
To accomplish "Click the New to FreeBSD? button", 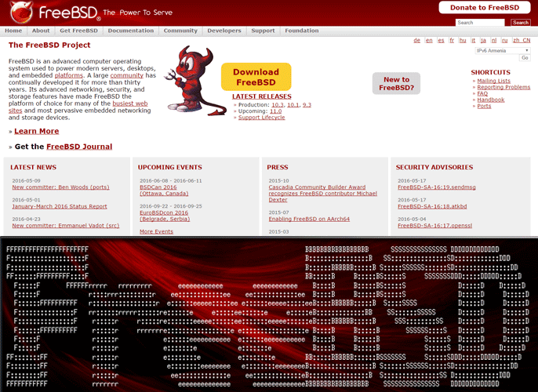I will click(x=396, y=83).
